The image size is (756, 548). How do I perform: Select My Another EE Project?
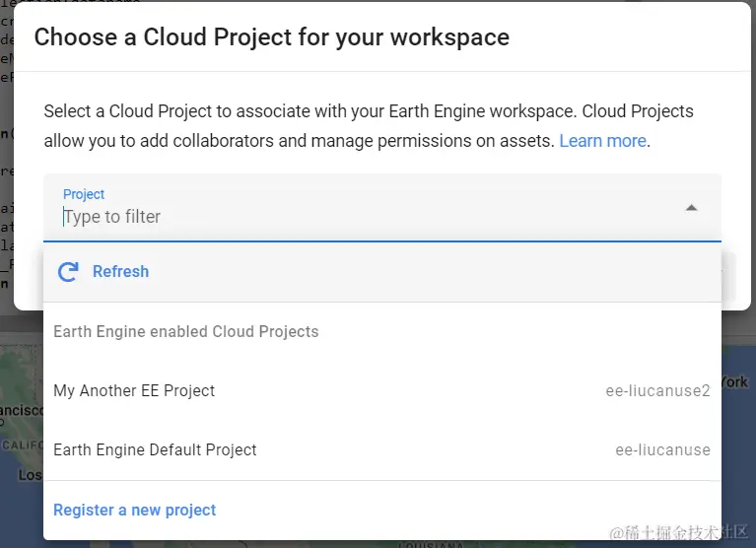(x=134, y=390)
